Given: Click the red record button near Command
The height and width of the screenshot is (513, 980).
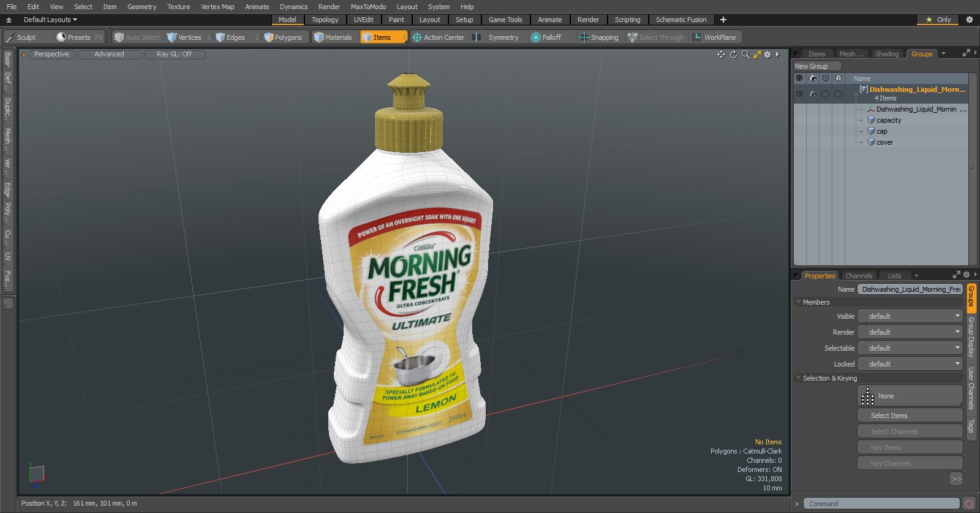Looking at the screenshot, I should (x=969, y=504).
